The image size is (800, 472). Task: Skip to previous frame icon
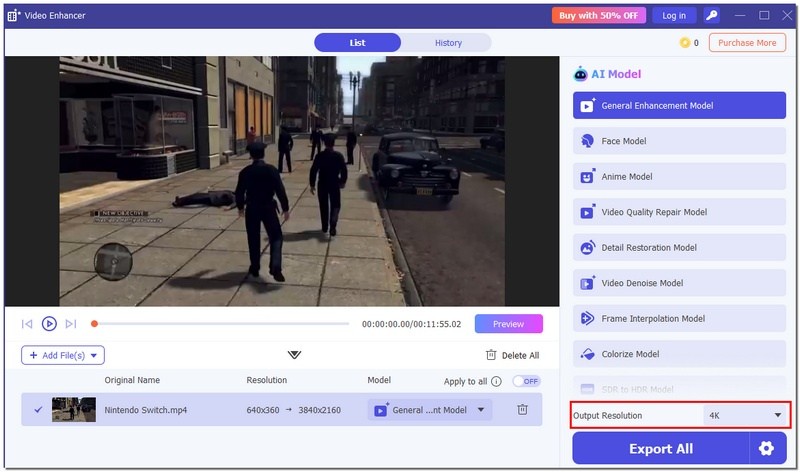pyautogui.click(x=27, y=324)
